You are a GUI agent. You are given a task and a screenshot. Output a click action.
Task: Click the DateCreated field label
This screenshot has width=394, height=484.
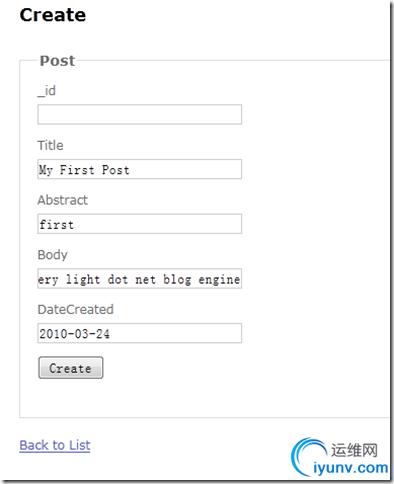coord(76,309)
